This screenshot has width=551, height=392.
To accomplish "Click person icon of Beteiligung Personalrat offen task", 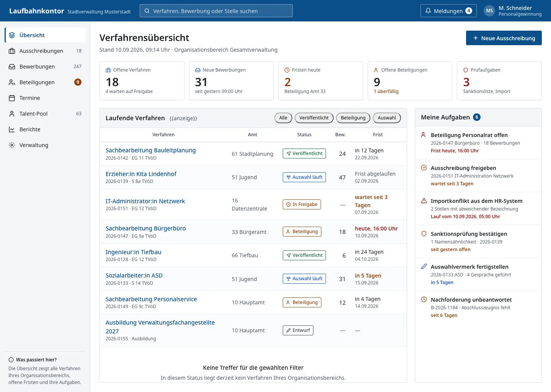I will click(424, 135).
